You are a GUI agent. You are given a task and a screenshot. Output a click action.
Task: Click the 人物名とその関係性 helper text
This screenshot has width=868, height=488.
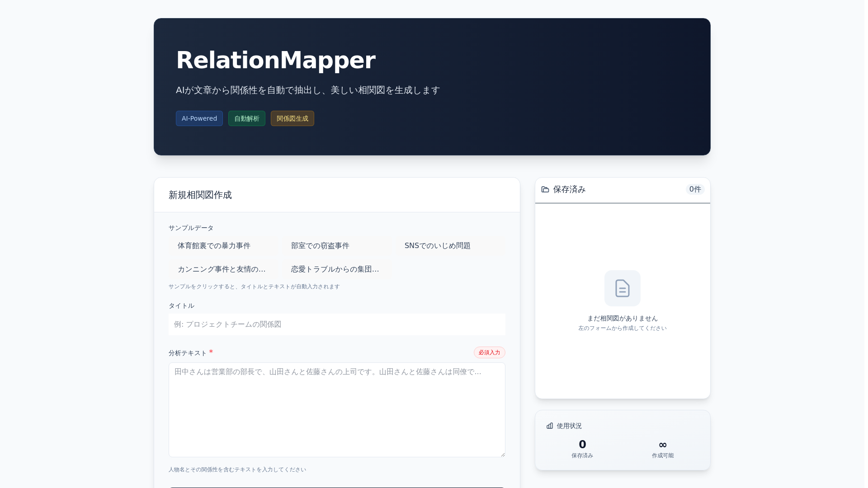point(237,469)
